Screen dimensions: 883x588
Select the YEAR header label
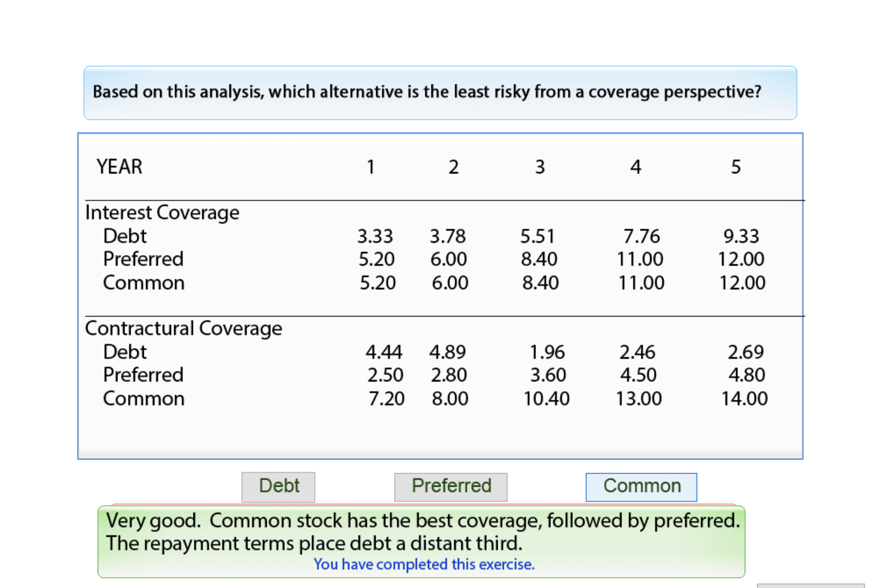pyautogui.click(x=119, y=166)
